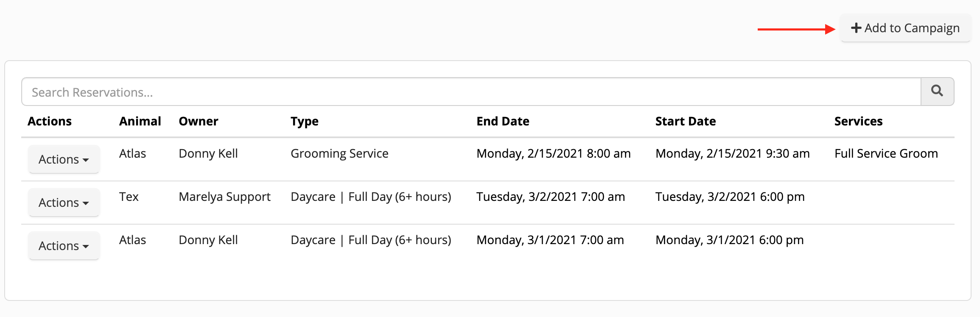Click the Actions column header
The image size is (980, 317).
pyautogui.click(x=50, y=121)
